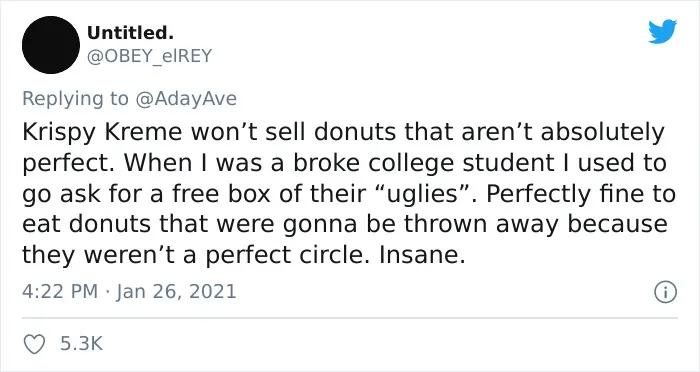Click the final word Insane.
The height and width of the screenshot is (372, 700).
(419, 255)
